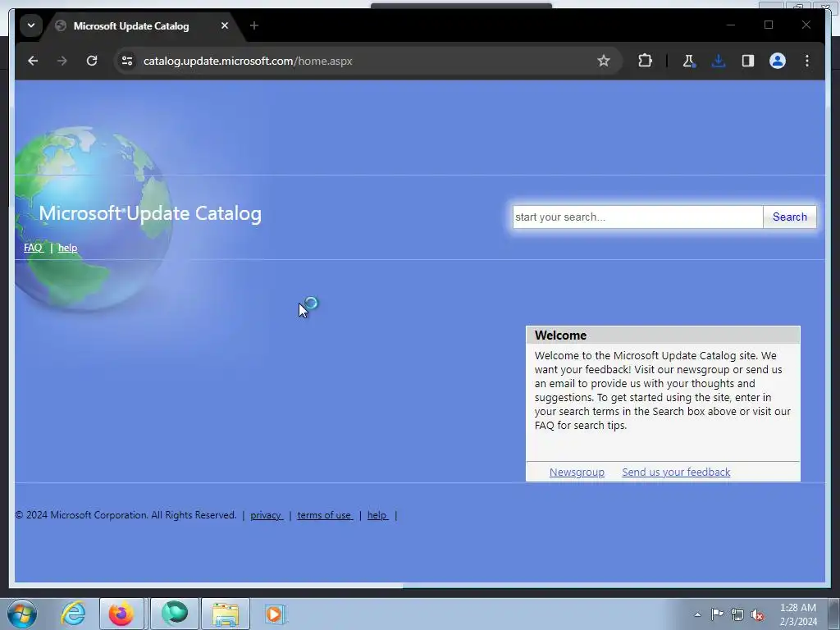Open the privacy link in footer

[x=267, y=515]
